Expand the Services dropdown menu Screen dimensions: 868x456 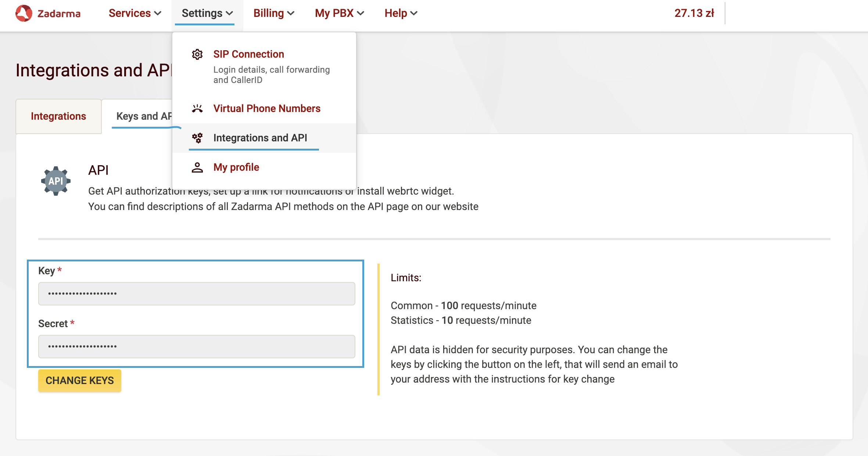[x=135, y=13]
